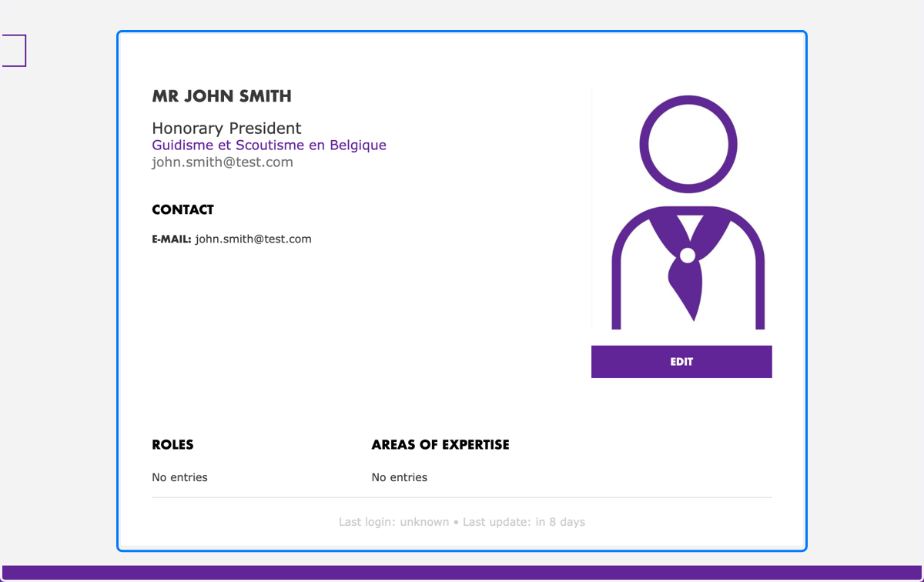The image size is (924, 582).
Task: Click the purple EDIT button
Action: [x=681, y=362]
